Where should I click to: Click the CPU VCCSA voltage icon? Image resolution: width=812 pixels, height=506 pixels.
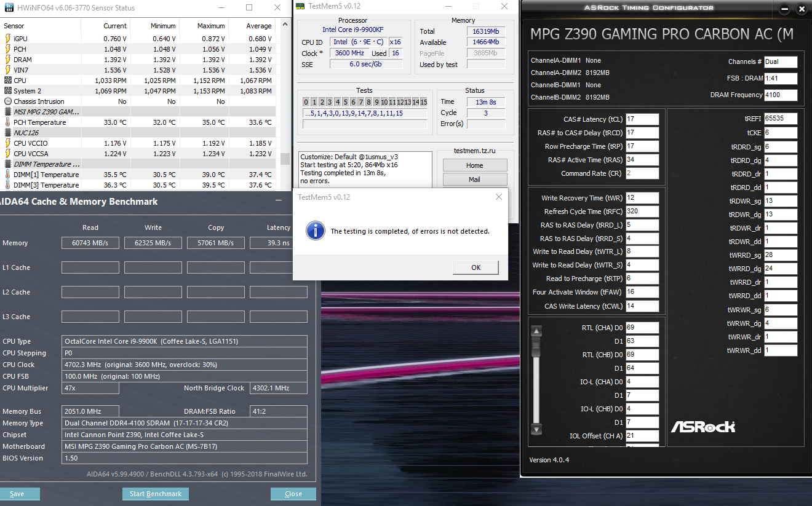(x=8, y=154)
